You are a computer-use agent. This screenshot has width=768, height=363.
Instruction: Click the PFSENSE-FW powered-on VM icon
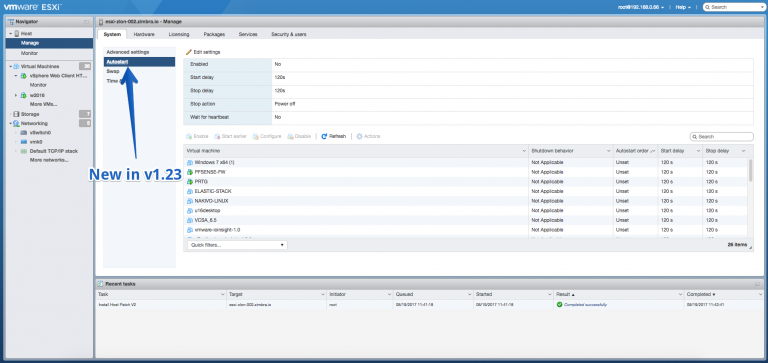(x=191, y=172)
